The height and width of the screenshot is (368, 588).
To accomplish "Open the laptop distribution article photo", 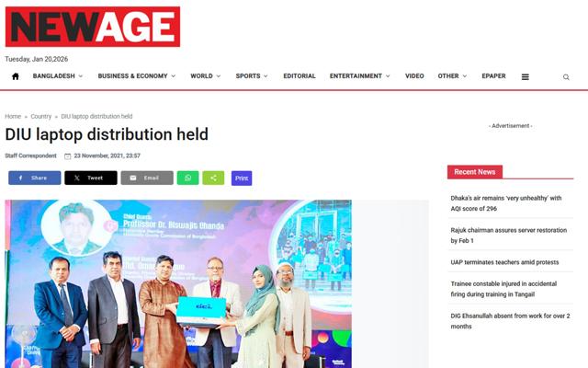I will click(178, 284).
